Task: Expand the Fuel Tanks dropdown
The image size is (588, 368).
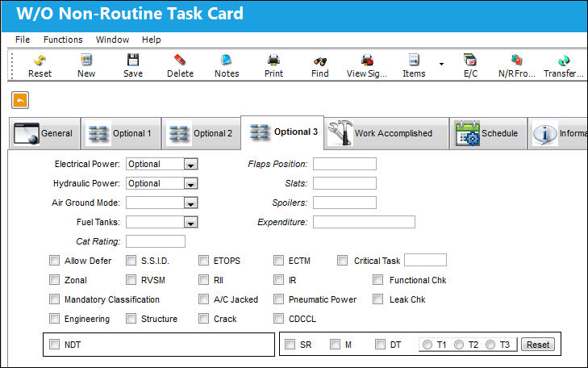Action: click(190, 223)
